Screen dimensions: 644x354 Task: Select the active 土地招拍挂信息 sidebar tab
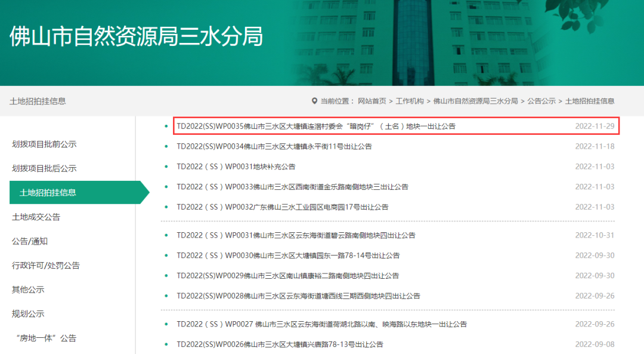[x=48, y=193]
